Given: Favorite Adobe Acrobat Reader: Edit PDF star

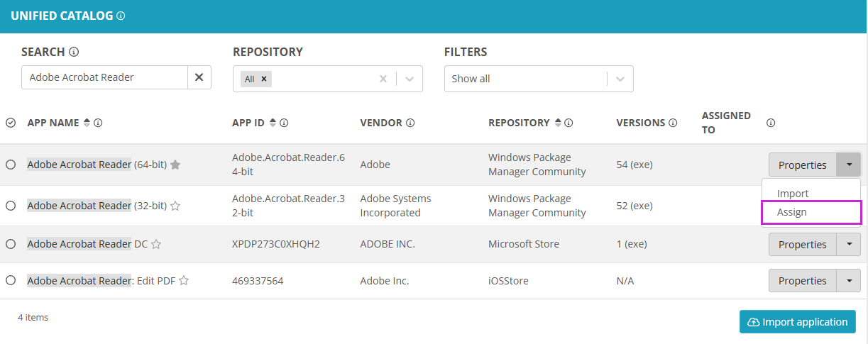Looking at the screenshot, I should click(184, 281).
